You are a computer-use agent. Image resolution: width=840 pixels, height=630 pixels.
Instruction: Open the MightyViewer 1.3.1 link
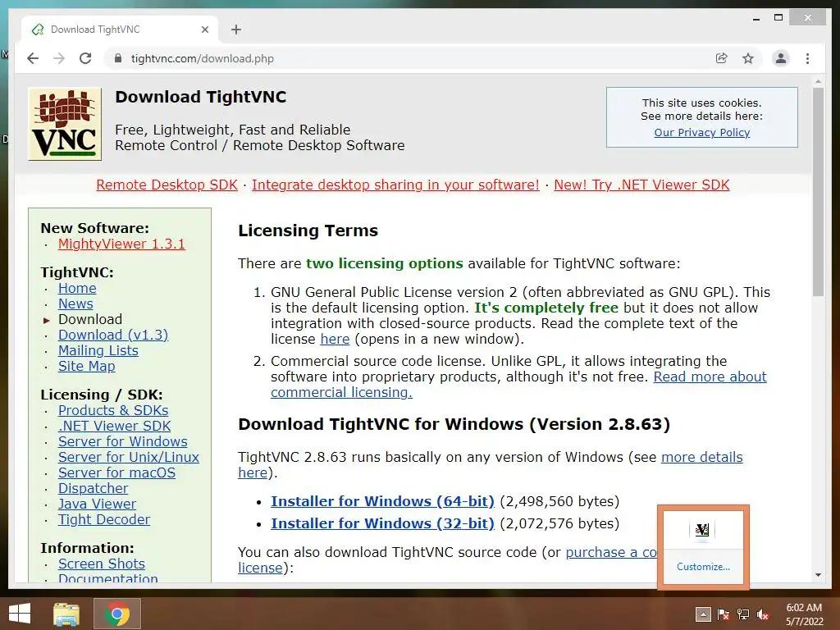coord(121,244)
